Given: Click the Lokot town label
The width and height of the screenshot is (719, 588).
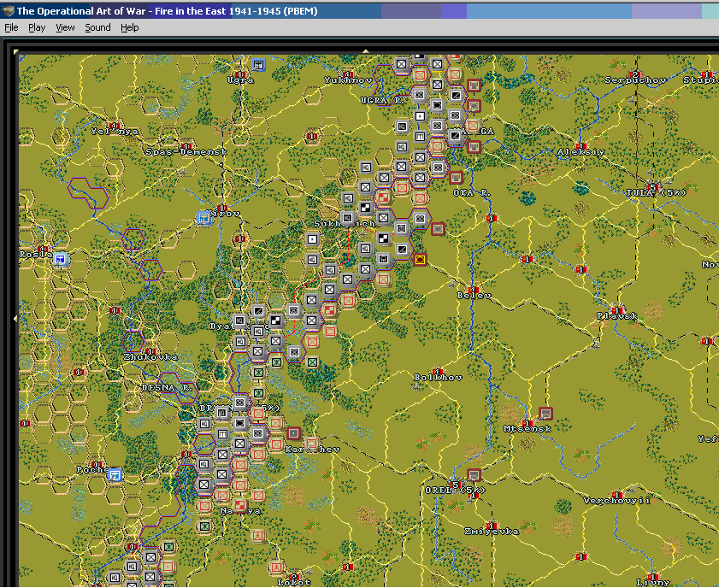Looking at the screenshot, I should coord(294,583).
